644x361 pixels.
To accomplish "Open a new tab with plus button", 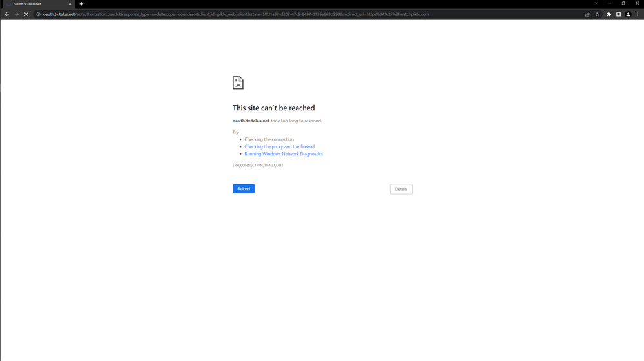I will point(81,4).
